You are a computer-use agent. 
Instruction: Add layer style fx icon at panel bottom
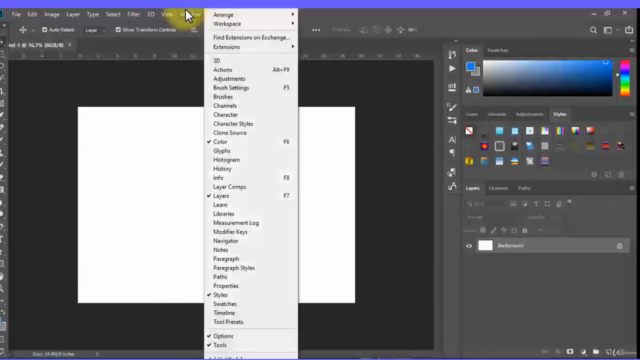tap(557, 351)
